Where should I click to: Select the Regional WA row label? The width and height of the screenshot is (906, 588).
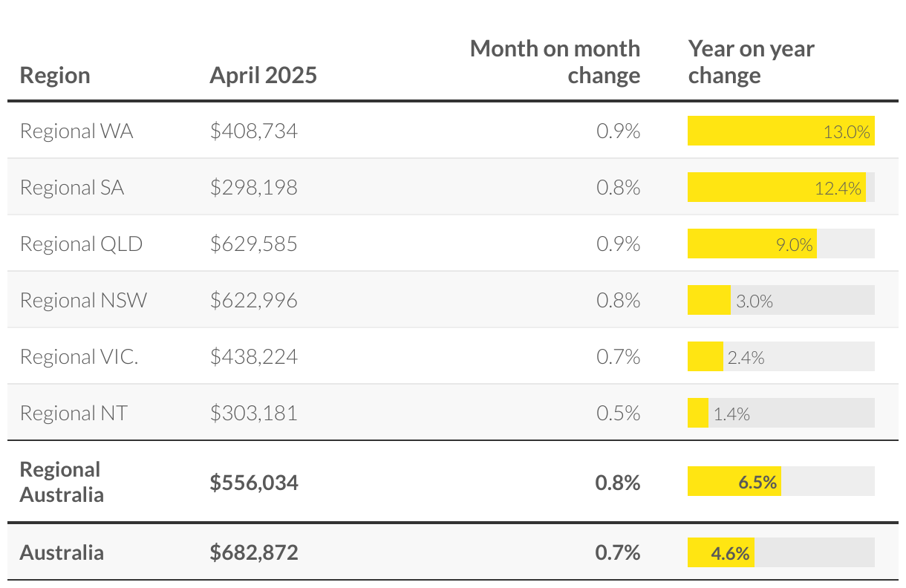pos(76,131)
